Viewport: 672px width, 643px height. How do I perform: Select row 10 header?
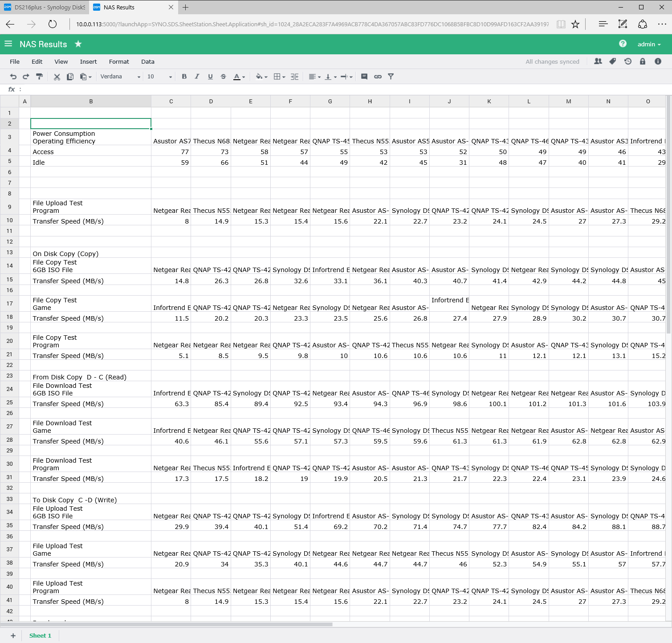click(x=9, y=220)
